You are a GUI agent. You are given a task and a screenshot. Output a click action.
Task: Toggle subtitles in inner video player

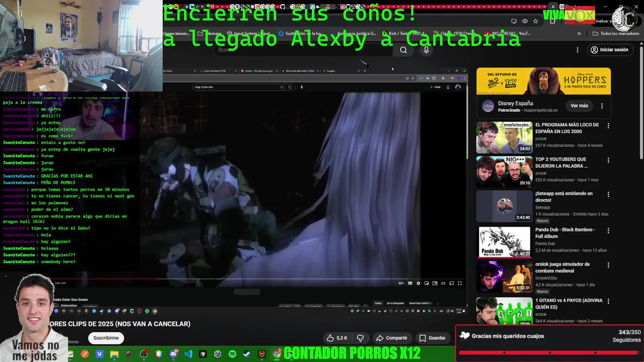coord(410,283)
